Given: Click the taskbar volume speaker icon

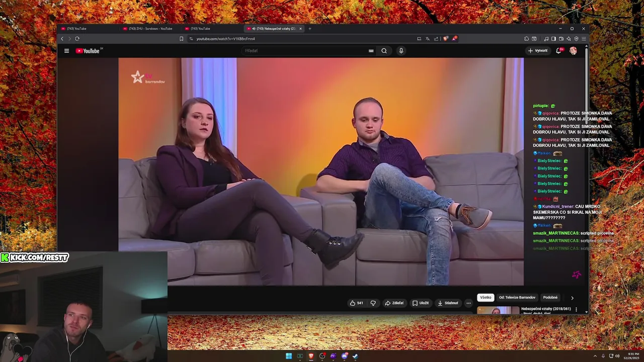Looking at the screenshot, I should tap(617, 356).
